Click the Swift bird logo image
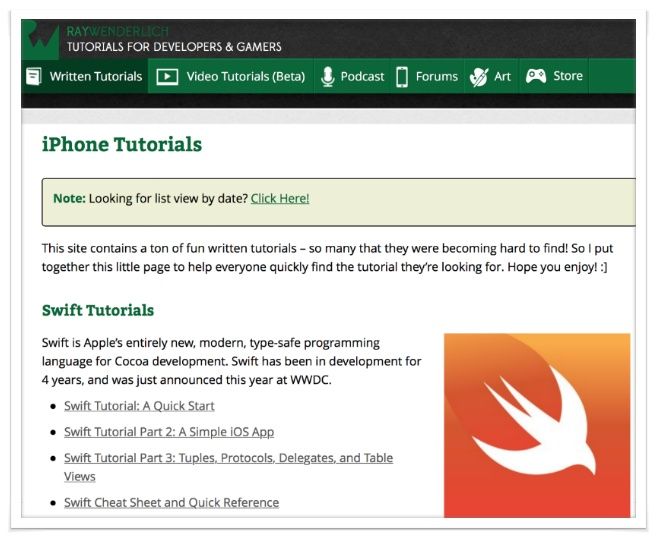 point(537,425)
